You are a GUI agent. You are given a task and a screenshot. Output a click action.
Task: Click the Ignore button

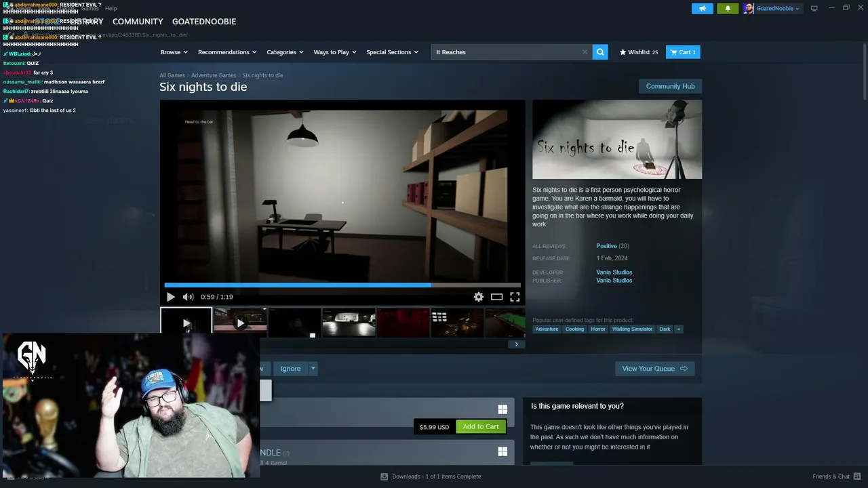(290, 369)
